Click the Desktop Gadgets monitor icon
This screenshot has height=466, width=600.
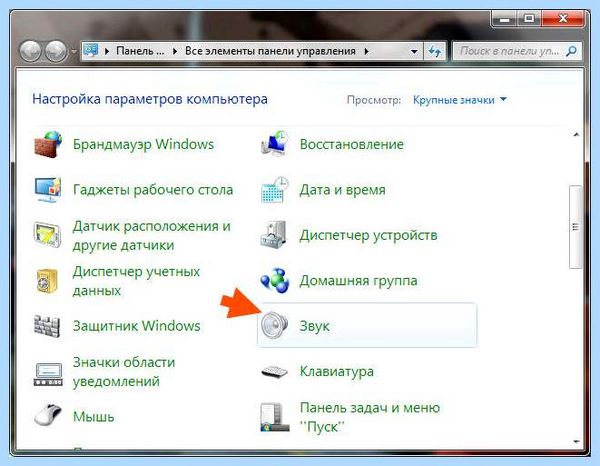(x=48, y=190)
